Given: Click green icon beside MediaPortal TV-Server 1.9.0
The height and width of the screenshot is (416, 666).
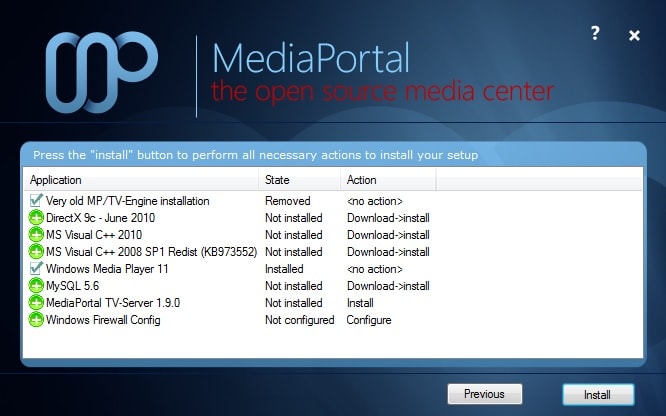Looking at the screenshot, I should tap(37, 303).
